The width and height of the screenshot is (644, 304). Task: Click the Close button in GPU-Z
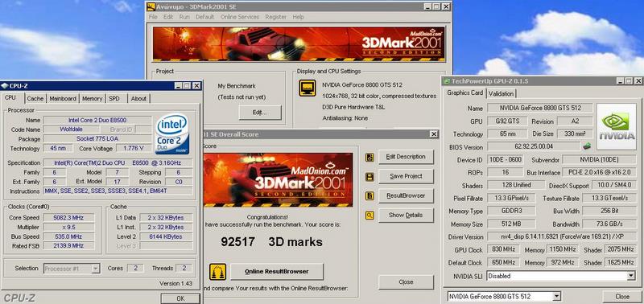click(x=622, y=296)
